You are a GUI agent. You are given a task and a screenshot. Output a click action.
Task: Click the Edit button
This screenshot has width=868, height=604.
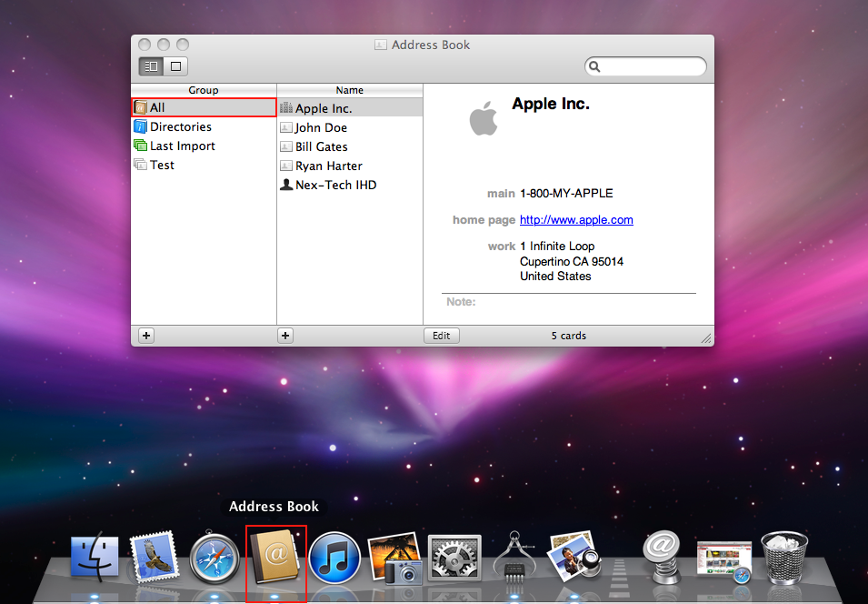point(441,336)
